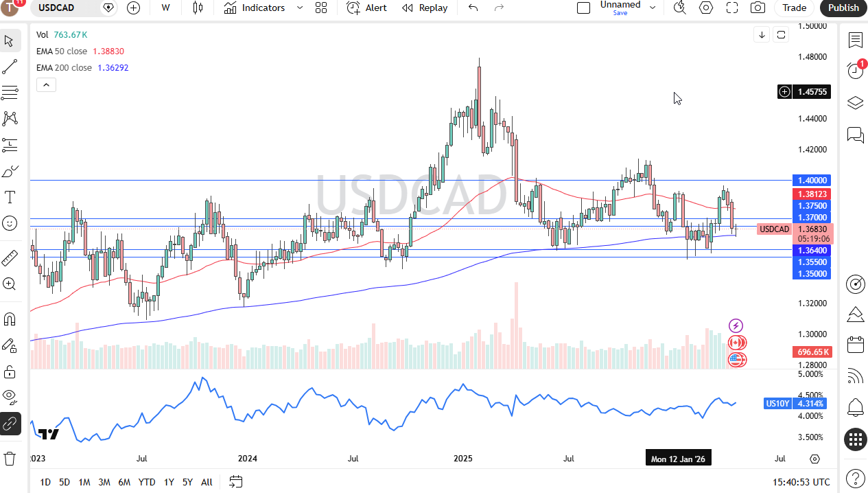Image resolution: width=868 pixels, height=493 pixels.
Task: Toggle magnet mode for drawings
Action: (x=10, y=318)
